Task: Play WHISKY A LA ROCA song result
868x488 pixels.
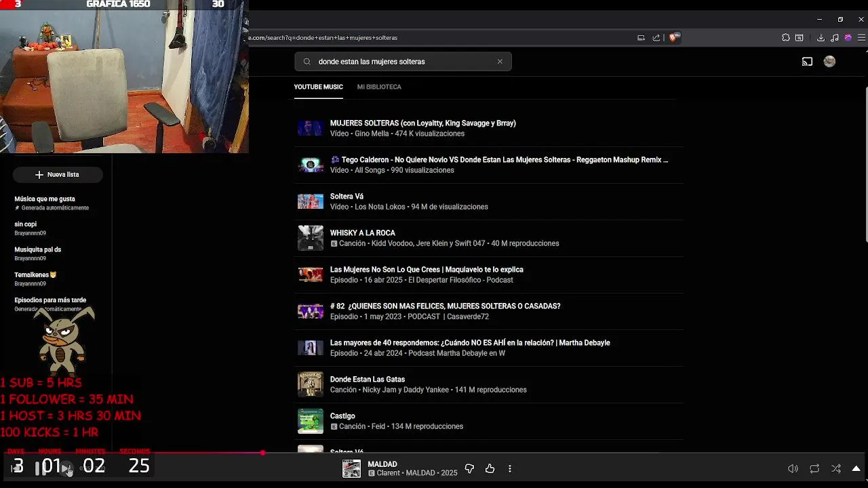Action: click(x=362, y=233)
